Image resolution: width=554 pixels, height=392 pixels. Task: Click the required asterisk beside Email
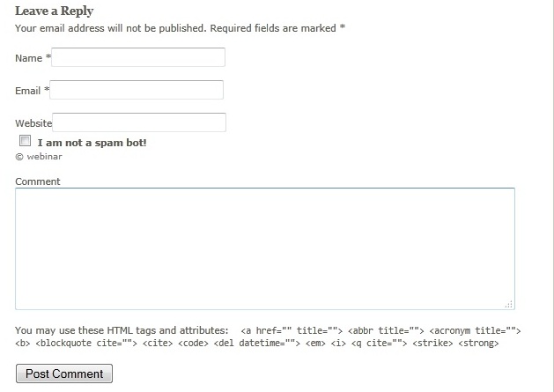47,89
